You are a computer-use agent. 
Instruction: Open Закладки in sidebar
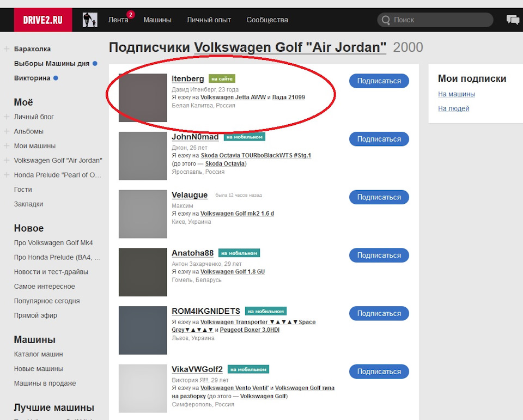pyautogui.click(x=28, y=204)
